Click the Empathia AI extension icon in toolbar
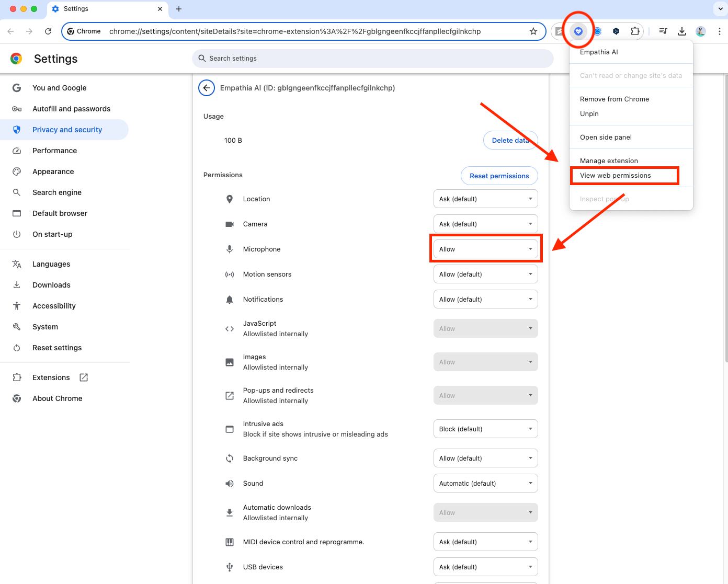The width and height of the screenshot is (728, 584). (x=578, y=31)
